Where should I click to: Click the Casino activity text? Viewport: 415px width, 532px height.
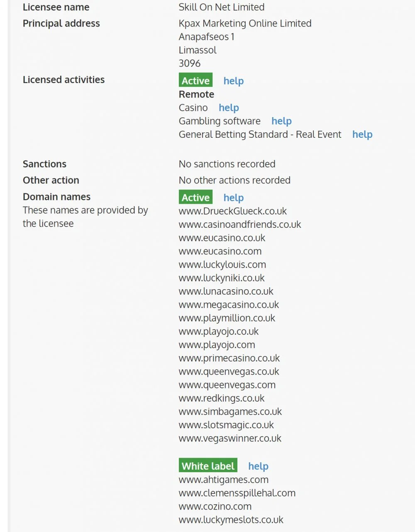point(193,107)
